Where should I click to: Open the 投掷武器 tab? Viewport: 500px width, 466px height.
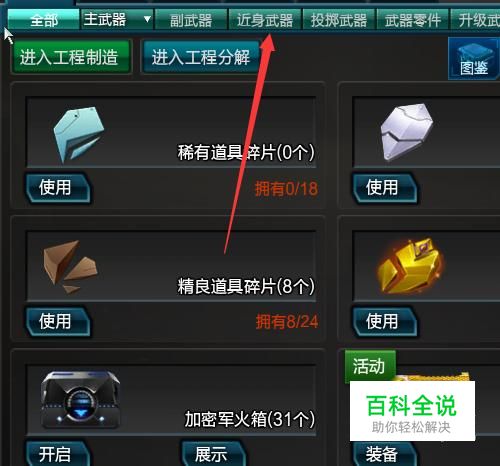pyautogui.click(x=339, y=20)
